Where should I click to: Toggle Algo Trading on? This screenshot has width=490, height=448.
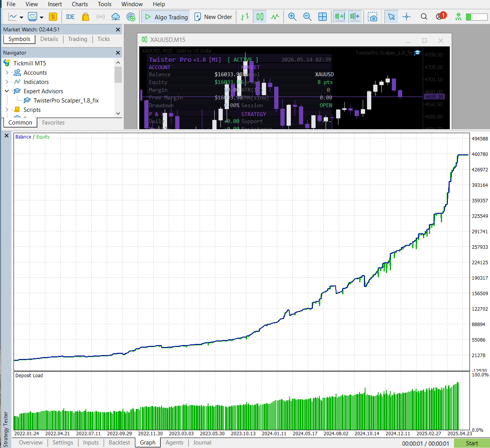click(166, 17)
